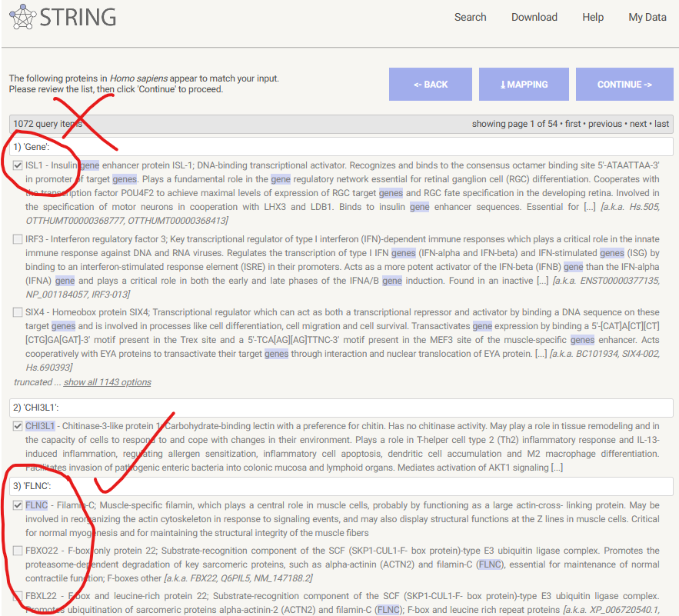The width and height of the screenshot is (679, 616).
Task: Click the "3) 'FLNC':" query header
Action: click(341, 486)
